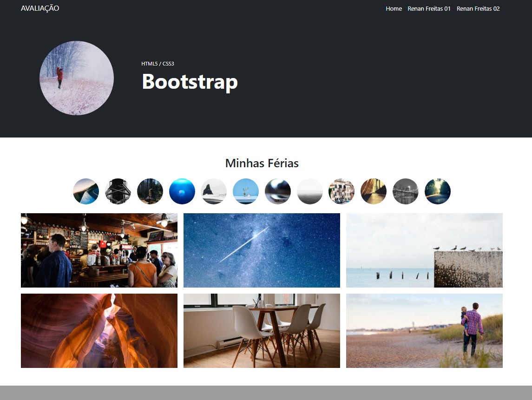Select the wooden walkway circular thumbnail

[x=374, y=191]
